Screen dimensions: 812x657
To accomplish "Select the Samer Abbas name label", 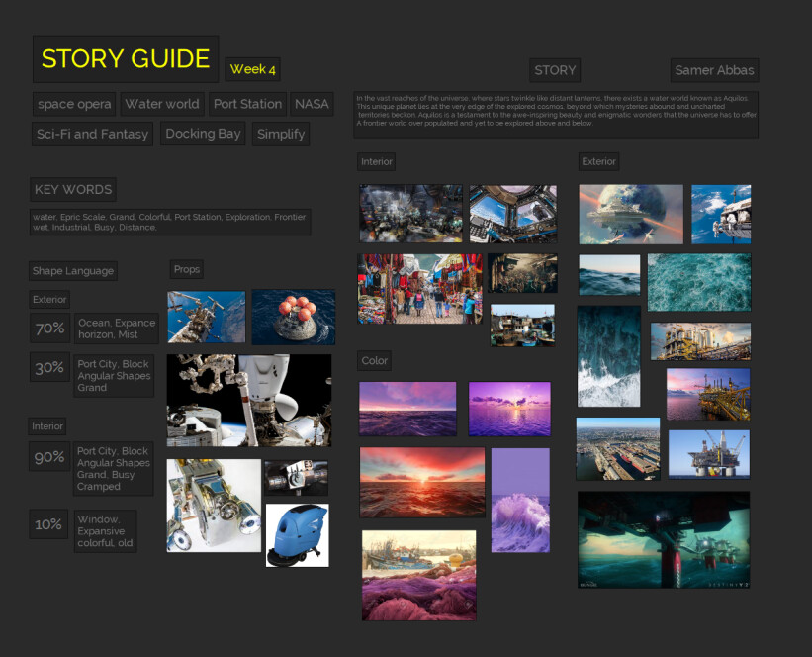I will [715, 70].
